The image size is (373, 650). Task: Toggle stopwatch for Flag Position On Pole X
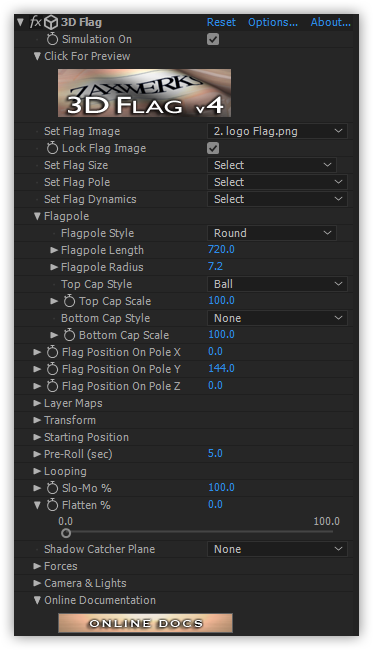click(x=53, y=352)
